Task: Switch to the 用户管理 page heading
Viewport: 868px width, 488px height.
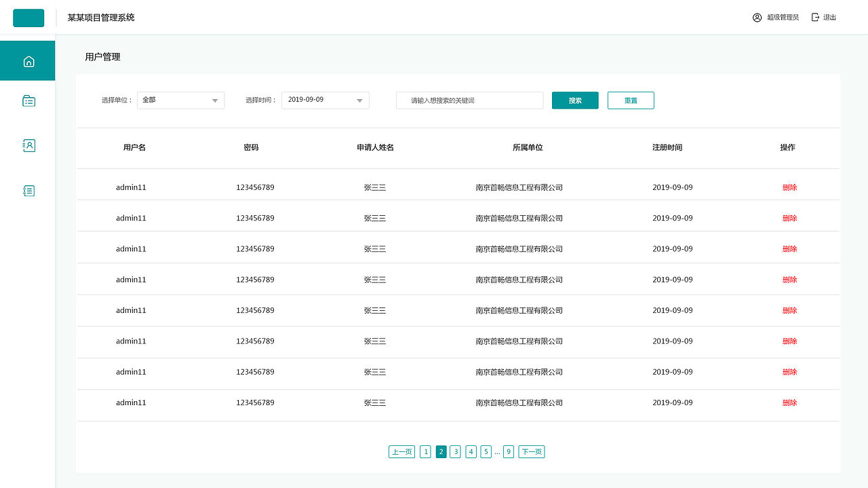Action: pos(102,57)
